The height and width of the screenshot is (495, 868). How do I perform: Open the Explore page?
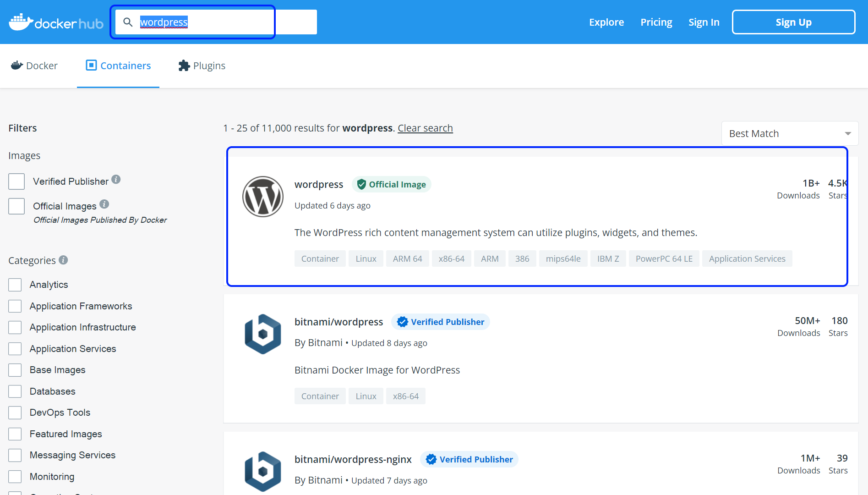point(606,22)
